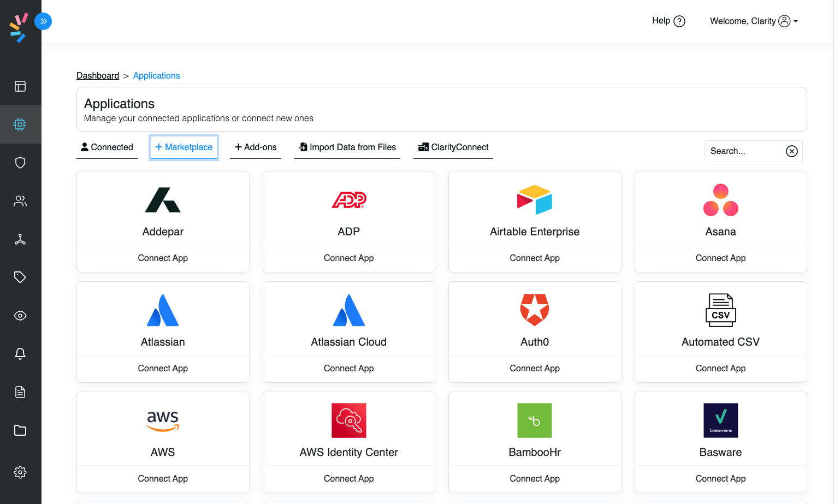
Task: Connect App for Asana
Action: coord(721,258)
